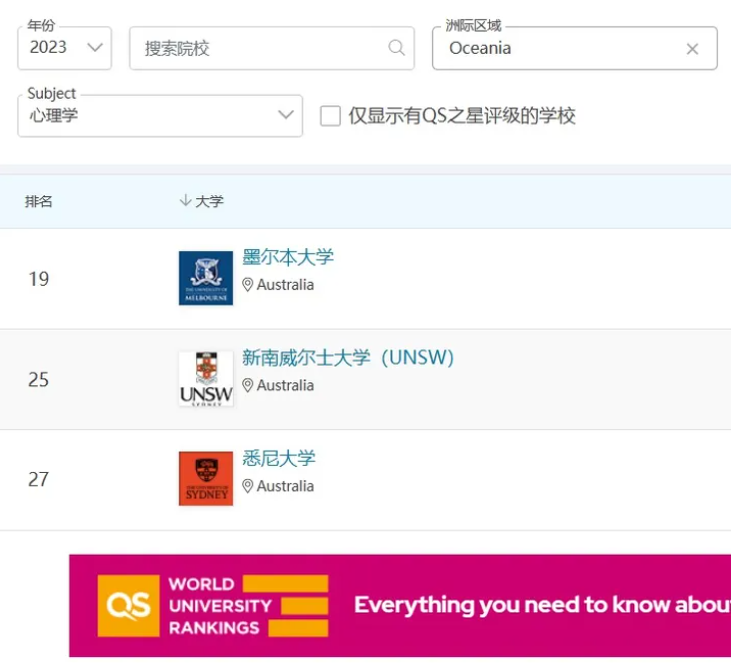Open the 悉尼大学 link
This screenshot has height=671, width=738.
point(279,458)
